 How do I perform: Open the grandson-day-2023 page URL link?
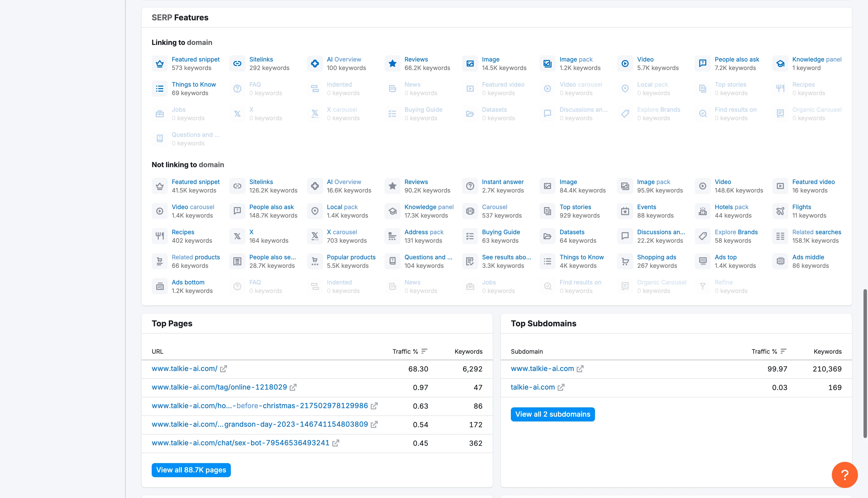pos(260,424)
